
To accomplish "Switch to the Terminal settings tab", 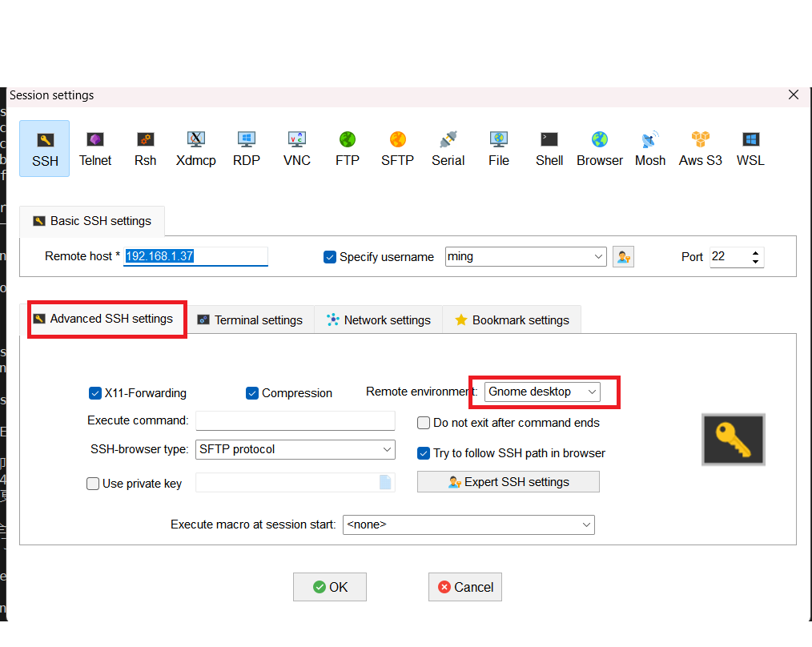I will tap(251, 319).
